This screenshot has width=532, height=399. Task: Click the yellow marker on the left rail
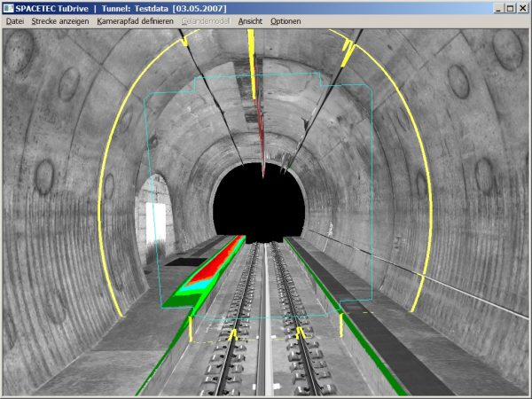click(233, 335)
